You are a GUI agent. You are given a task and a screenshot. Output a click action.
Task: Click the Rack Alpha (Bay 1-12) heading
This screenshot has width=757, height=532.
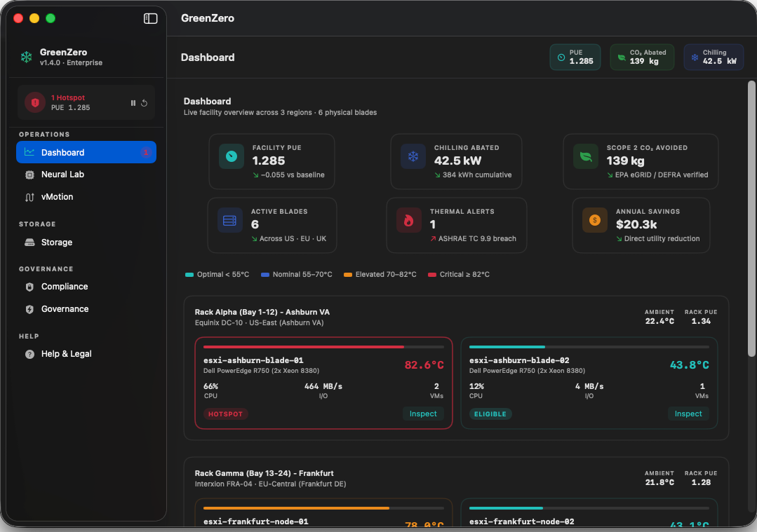262,312
